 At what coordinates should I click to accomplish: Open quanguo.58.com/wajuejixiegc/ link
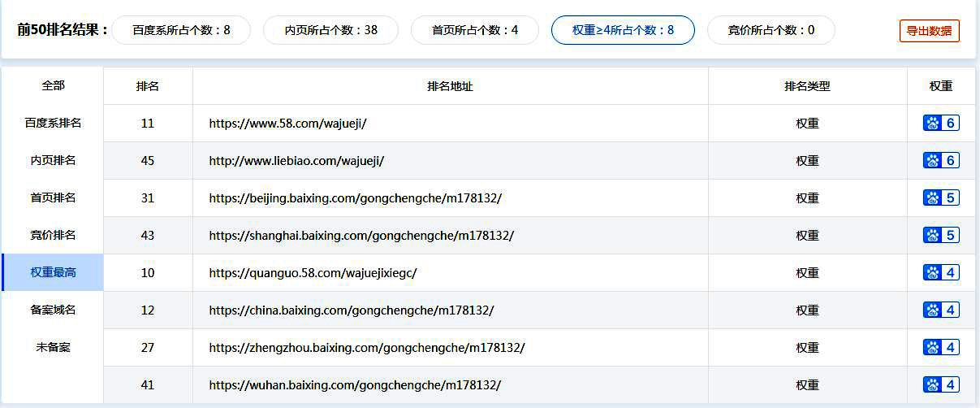(313, 273)
